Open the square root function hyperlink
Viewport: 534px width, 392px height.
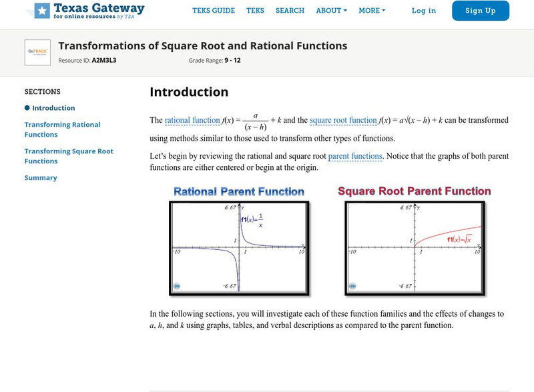[x=344, y=120]
